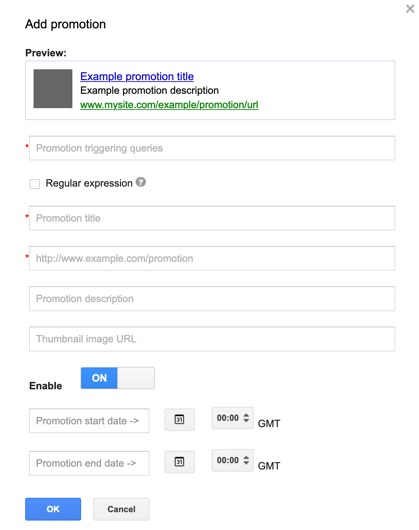Focus the Promotion description field
419x530 pixels.
pyautogui.click(x=212, y=298)
